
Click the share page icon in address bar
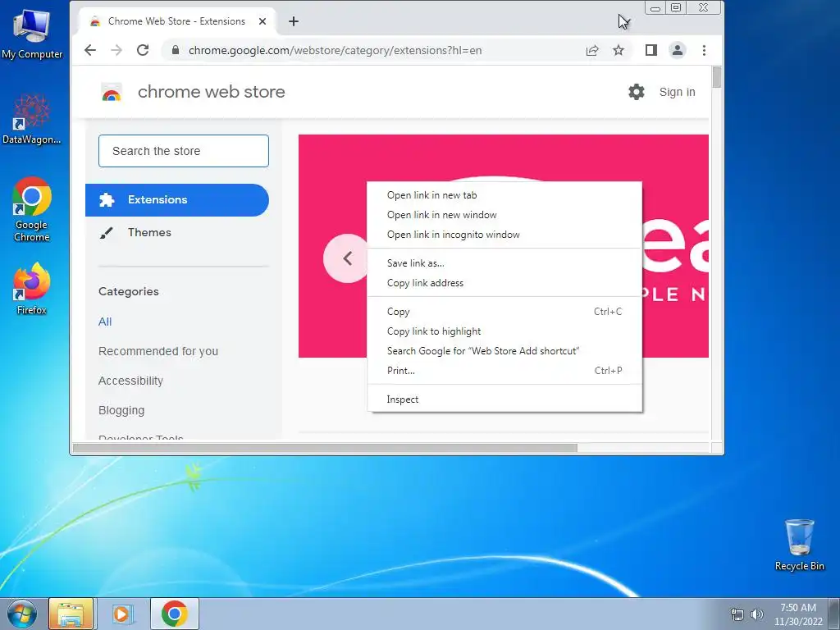pyautogui.click(x=592, y=50)
